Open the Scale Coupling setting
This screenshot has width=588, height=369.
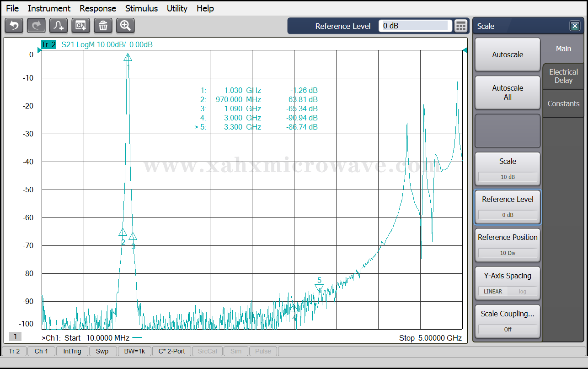coord(508,321)
